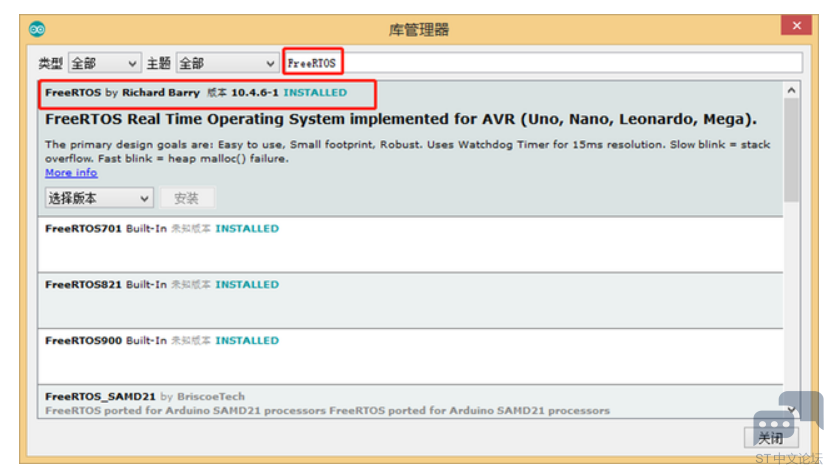Open the 主题 topic dropdown
Viewport: 832px width, 474px height.
point(228,64)
